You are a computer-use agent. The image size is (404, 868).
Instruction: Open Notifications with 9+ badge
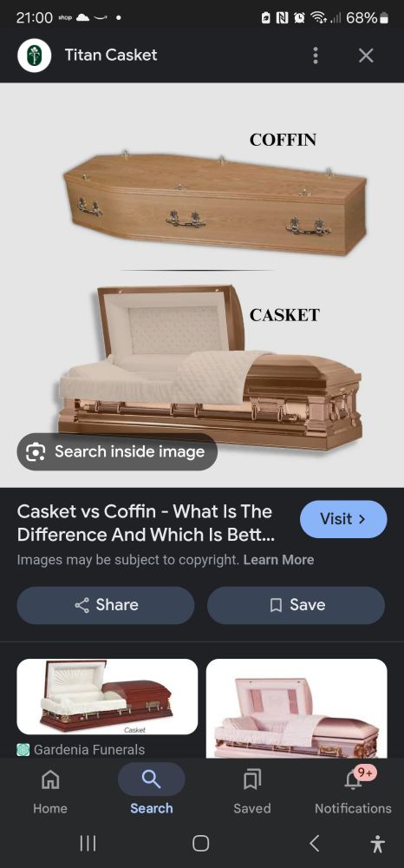point(353,792)
